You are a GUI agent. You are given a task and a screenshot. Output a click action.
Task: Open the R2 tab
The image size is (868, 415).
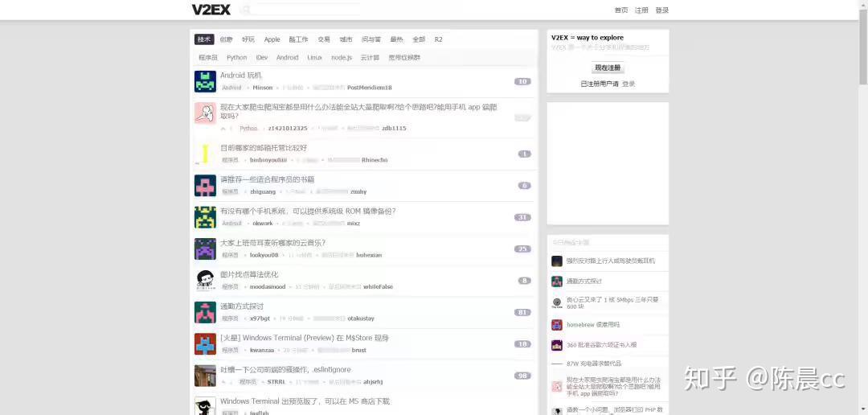pyautogui.click(x=439, y=39)
